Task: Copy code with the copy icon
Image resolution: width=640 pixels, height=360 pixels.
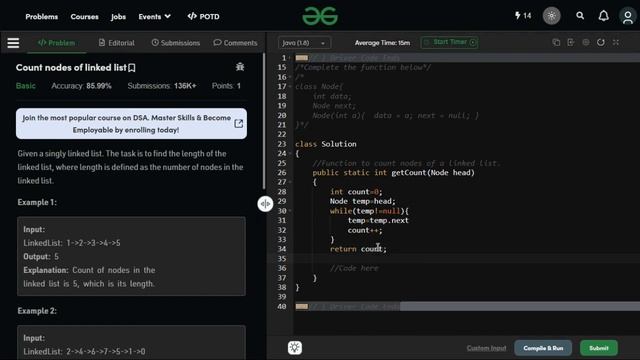Action: point(556,42)
